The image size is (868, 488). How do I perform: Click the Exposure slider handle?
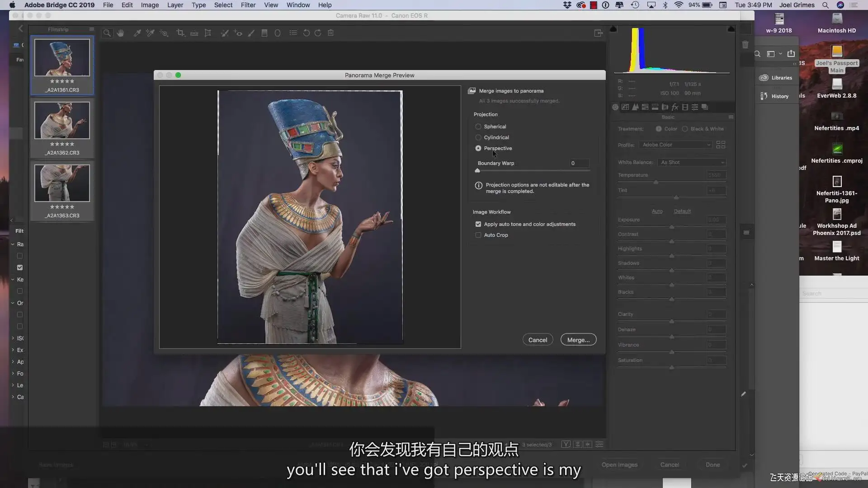click(672, 227)
